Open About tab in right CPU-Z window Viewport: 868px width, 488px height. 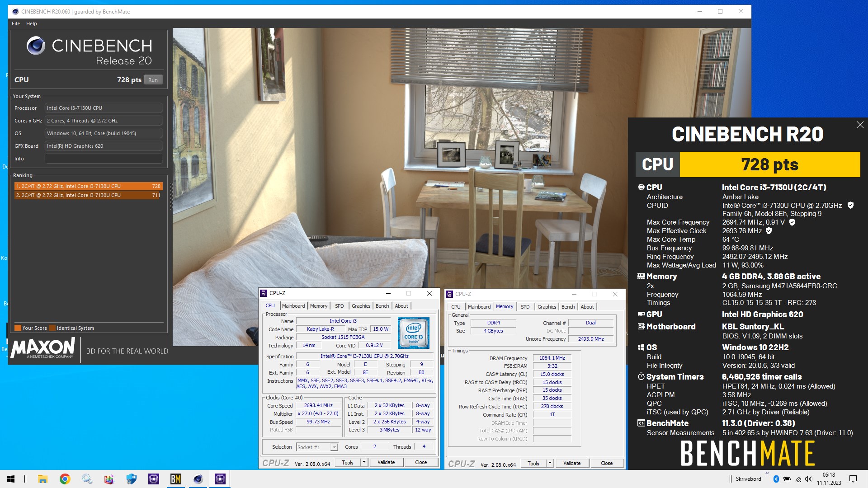[x=587, y=307]
